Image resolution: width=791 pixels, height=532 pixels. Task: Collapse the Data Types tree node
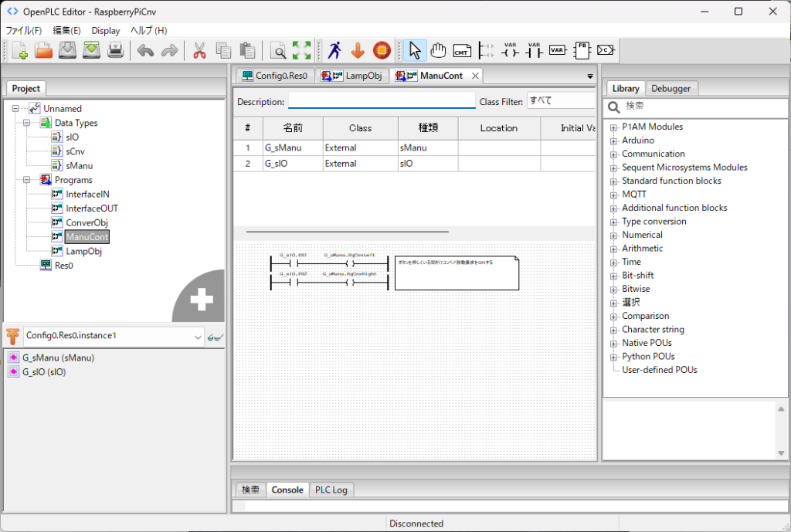(x=27, y=123)
